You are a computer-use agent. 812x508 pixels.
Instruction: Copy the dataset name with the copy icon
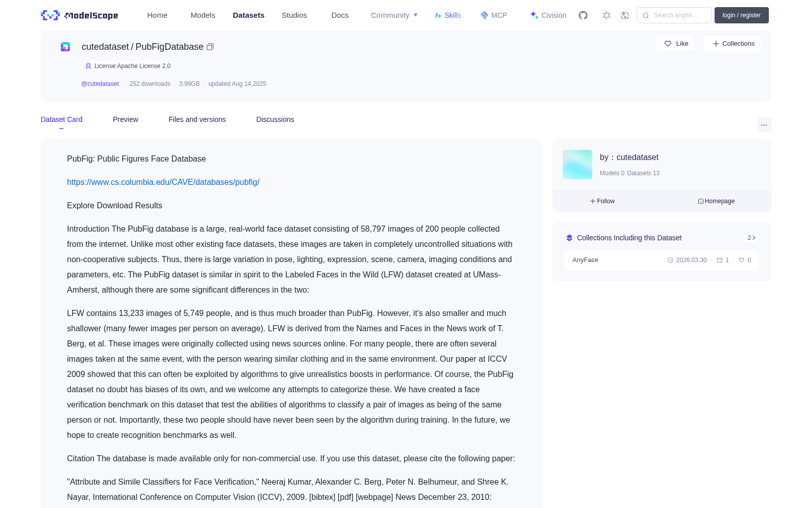click(210, 47)
